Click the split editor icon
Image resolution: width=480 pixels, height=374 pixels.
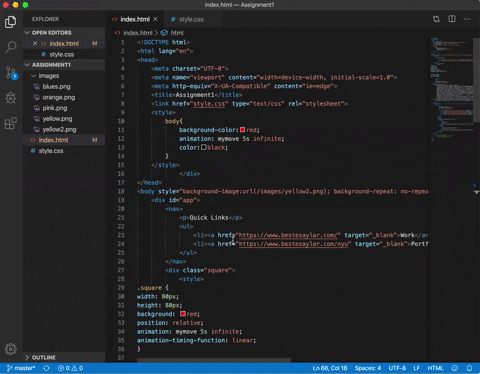[452, 19]
